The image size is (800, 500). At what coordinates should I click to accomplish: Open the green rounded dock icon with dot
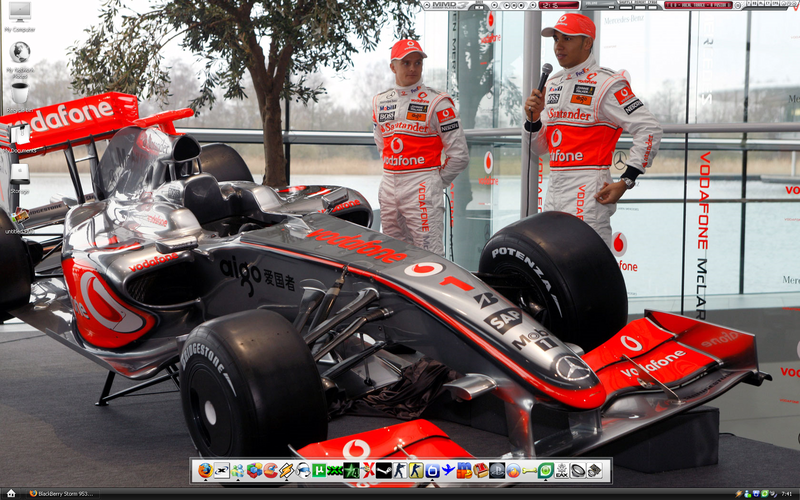(545, 470)
